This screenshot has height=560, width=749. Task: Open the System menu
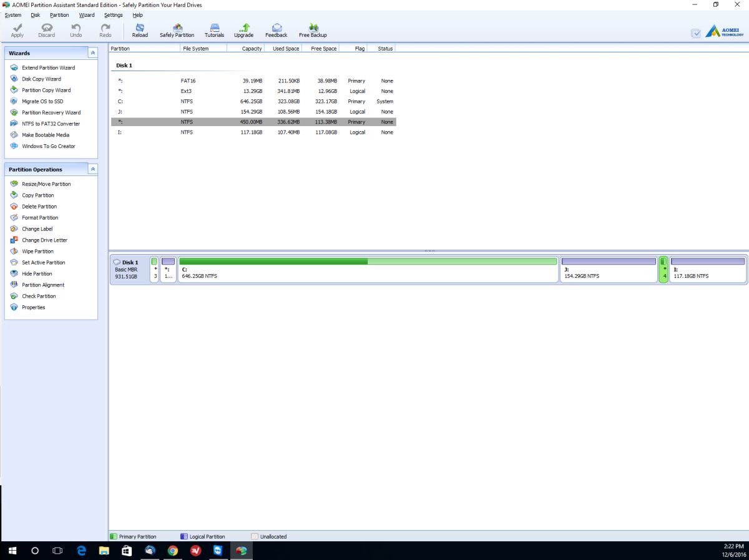(x=13, y=15)
